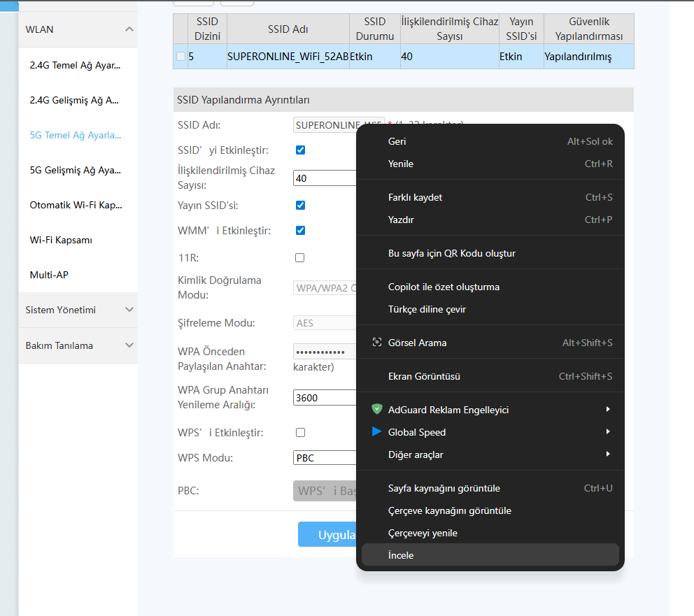Open 5G Gelişmiş Ağ Aya... sidebar link
The image size is (694, 616).
tap(76, 170)
